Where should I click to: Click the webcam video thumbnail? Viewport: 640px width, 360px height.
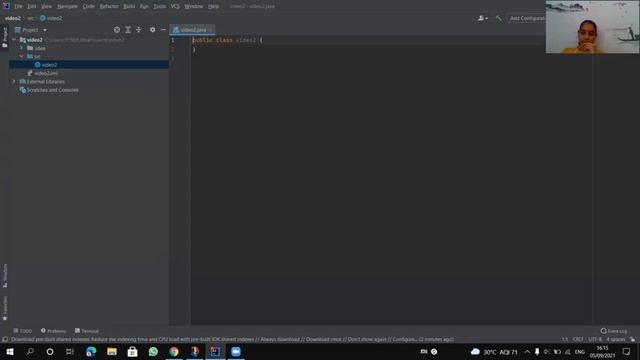592,27
